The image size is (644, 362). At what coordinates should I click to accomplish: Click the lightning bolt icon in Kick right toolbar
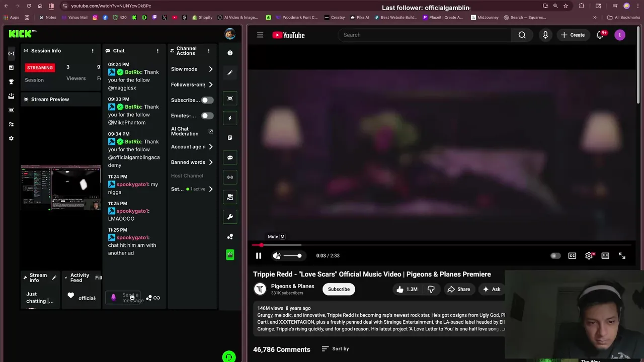230,118
